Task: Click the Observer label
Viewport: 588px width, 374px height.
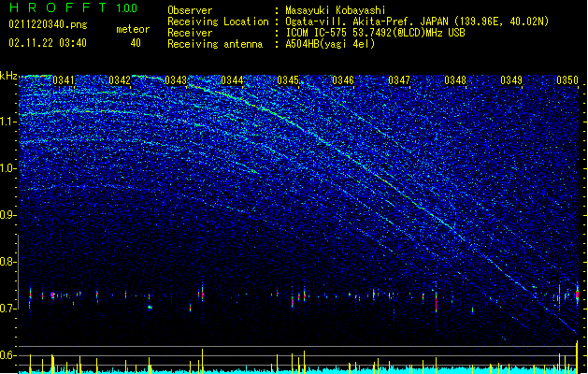Action: (190, 10)
